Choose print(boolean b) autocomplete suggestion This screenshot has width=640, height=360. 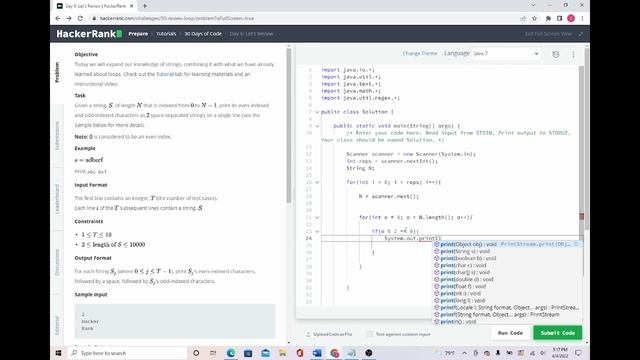[x=507, y=258]
